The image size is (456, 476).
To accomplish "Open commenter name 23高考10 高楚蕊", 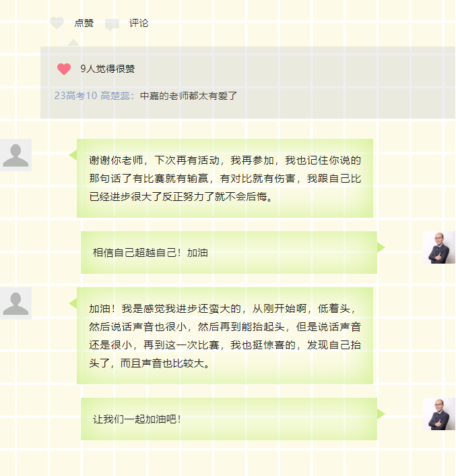I will pyautogui.click(x=92, y=96).
